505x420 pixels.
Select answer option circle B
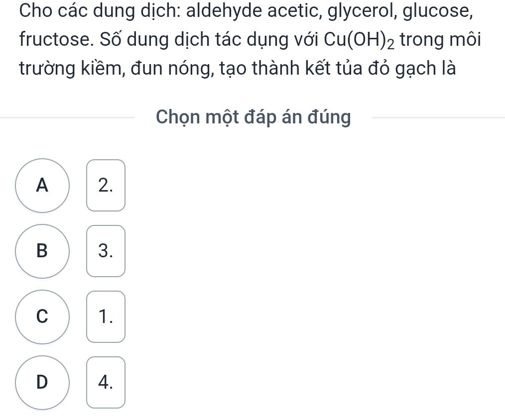[43, 251]
